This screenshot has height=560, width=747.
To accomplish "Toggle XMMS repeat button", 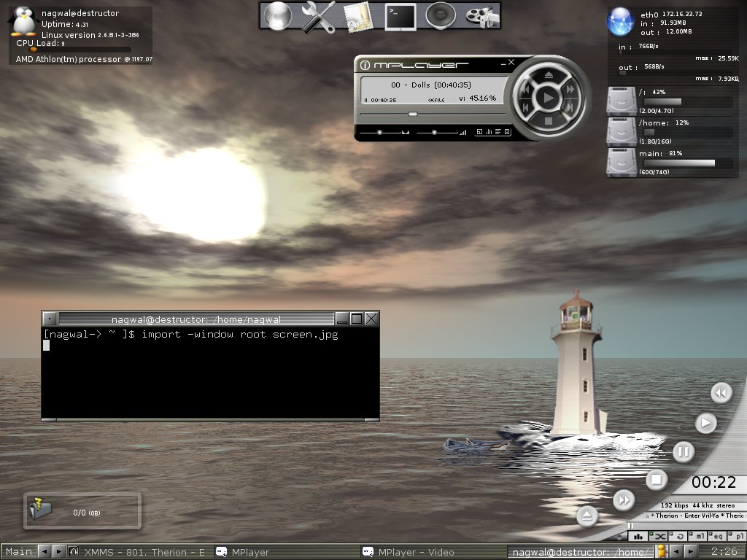I will point(678,536).
